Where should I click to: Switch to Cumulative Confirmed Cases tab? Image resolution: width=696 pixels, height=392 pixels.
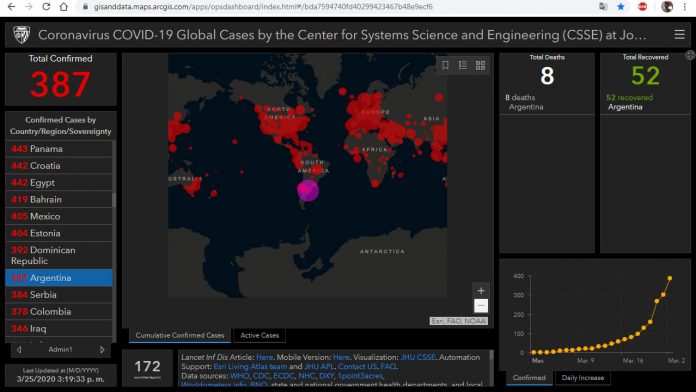(x=180, y=336)
